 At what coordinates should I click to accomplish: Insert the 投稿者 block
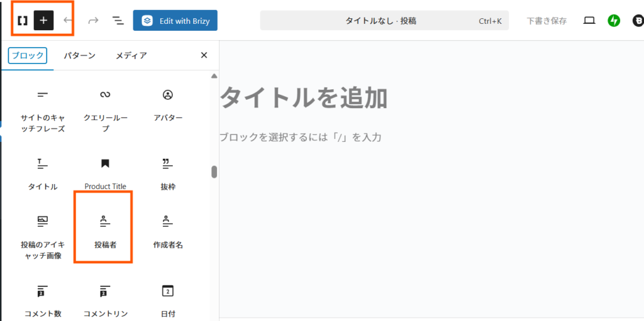pyautogui.click(x=105, y=231)
